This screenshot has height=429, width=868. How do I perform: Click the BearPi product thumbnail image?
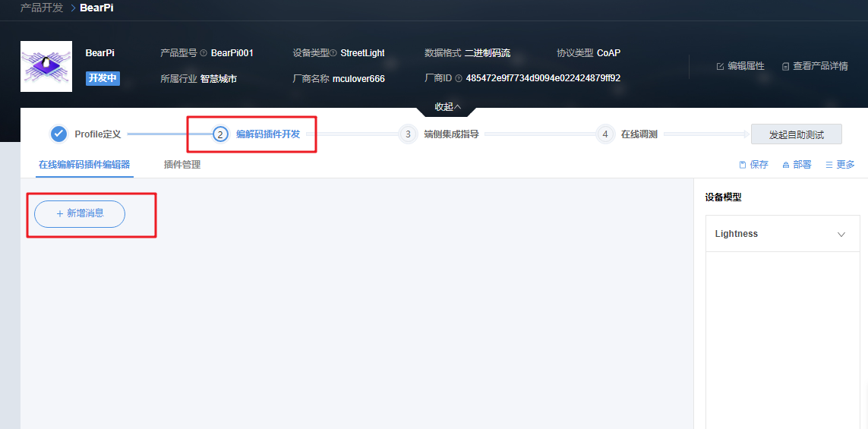click(x=46, y=66)
